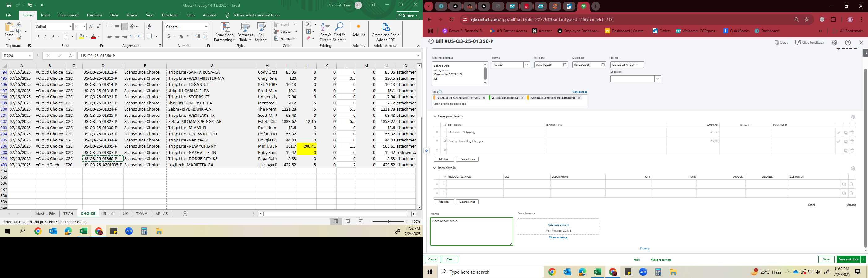Click Fill Color yellow swatch button

point(81,36)
